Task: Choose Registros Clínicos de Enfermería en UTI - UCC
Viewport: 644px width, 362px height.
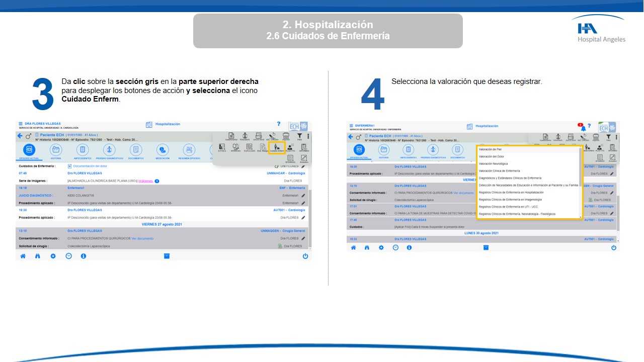Action: click(508, 207)
